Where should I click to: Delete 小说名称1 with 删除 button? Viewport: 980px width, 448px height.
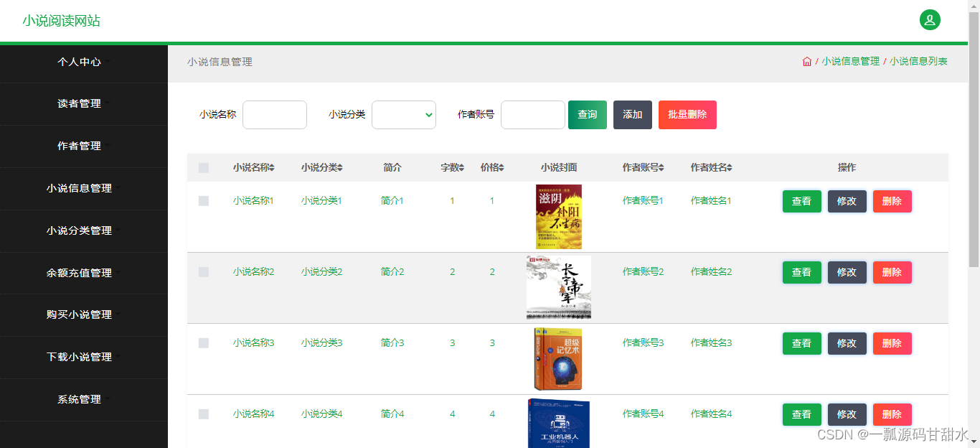pyautogui.click(x=892, y=201)
